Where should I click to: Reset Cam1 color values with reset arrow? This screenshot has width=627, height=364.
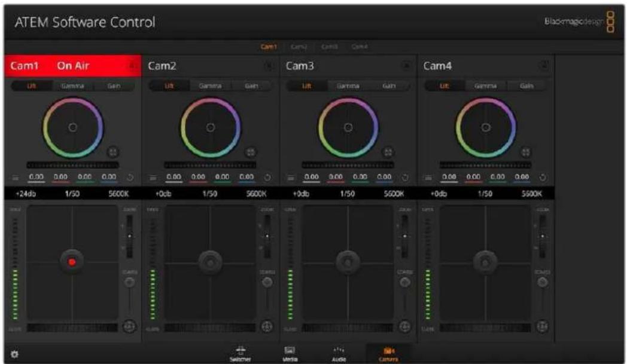point(130,178)
